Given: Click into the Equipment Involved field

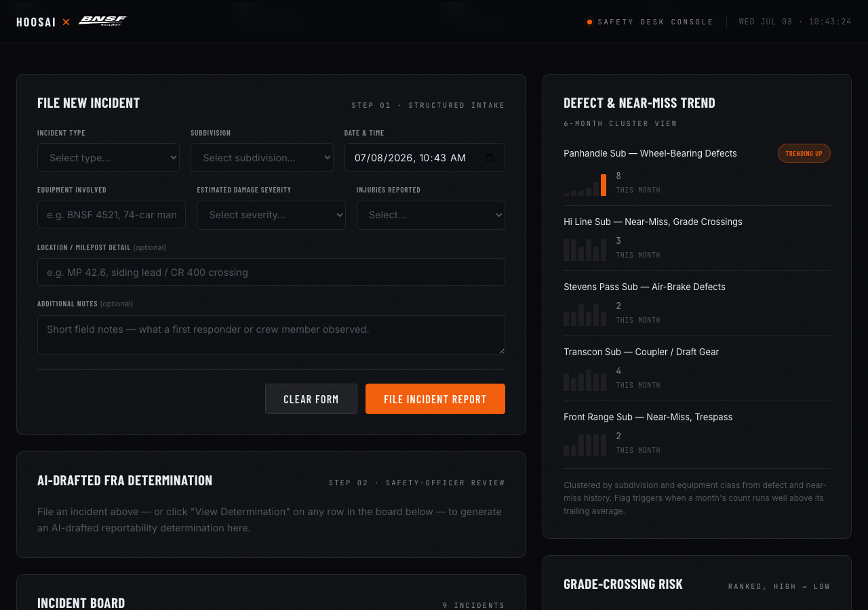Looking at the screenshot, I should tap(111, 215).
